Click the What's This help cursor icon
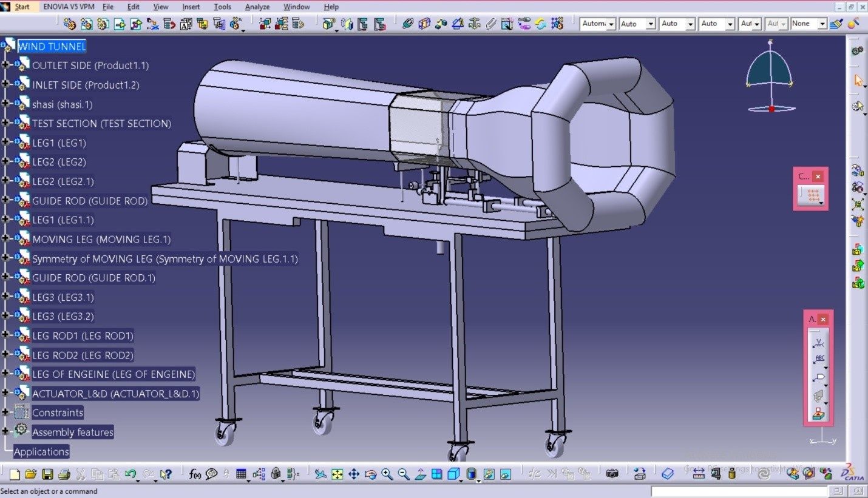868x498 pixels. pyautogui.click(x=165, y=474)
